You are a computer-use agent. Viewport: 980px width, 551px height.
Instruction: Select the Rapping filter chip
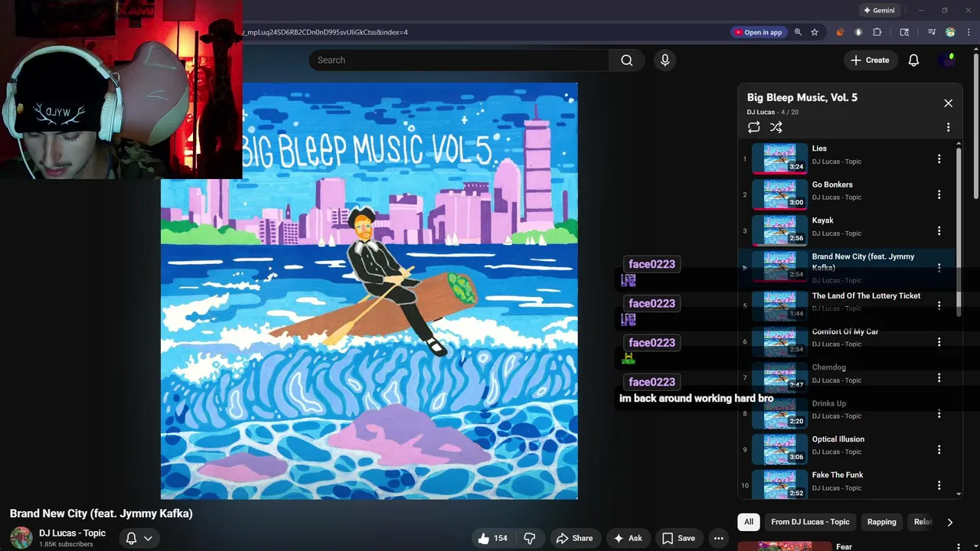[x=881, y=522]
